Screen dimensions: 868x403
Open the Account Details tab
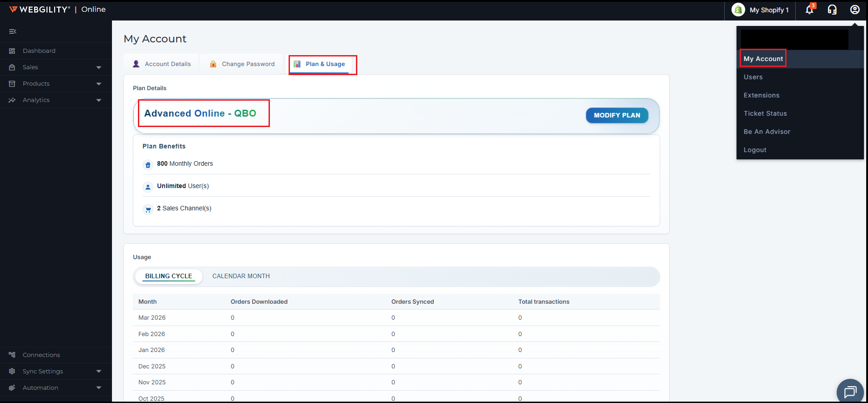coord(162,64)
